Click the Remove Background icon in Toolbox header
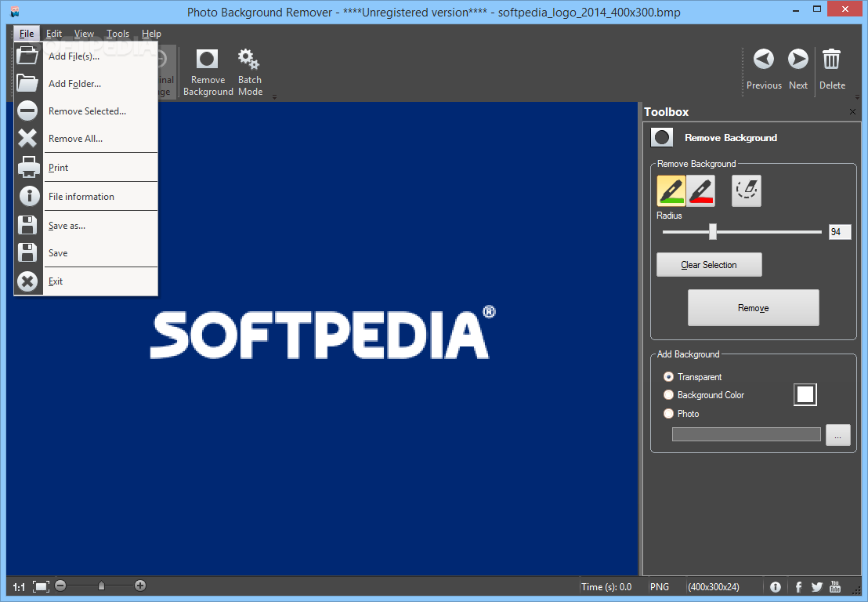 point(661,138)
